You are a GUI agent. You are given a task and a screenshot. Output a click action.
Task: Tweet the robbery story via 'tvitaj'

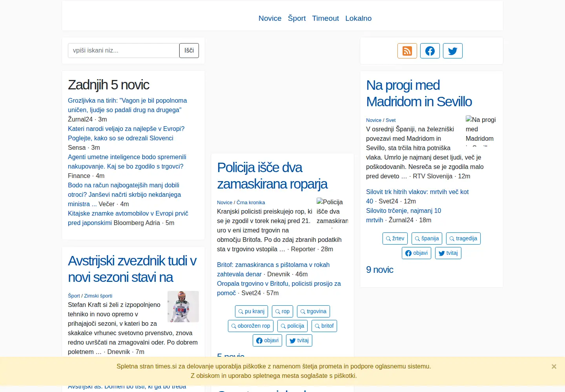tap(299, 340)
